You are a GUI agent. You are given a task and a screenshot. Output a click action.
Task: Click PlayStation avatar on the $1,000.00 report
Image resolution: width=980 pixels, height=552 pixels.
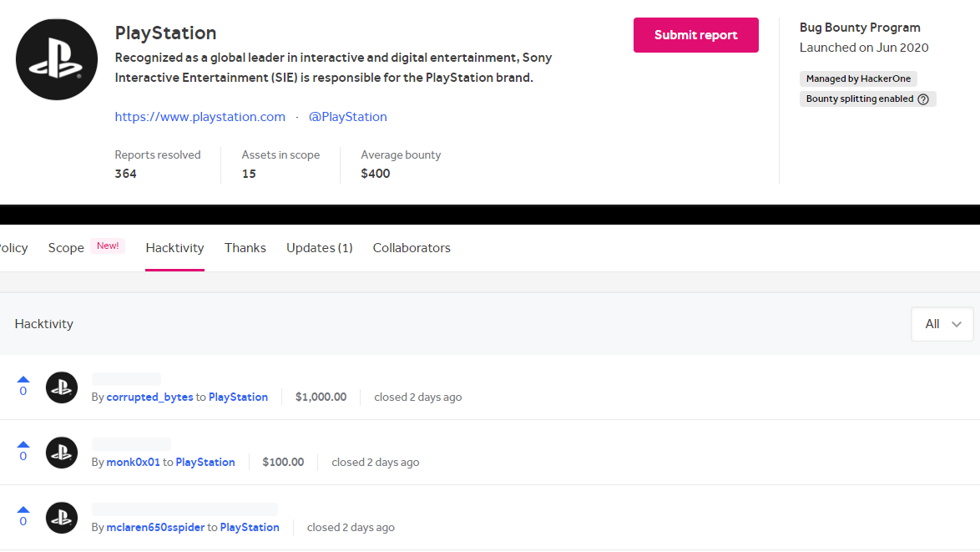62,387
